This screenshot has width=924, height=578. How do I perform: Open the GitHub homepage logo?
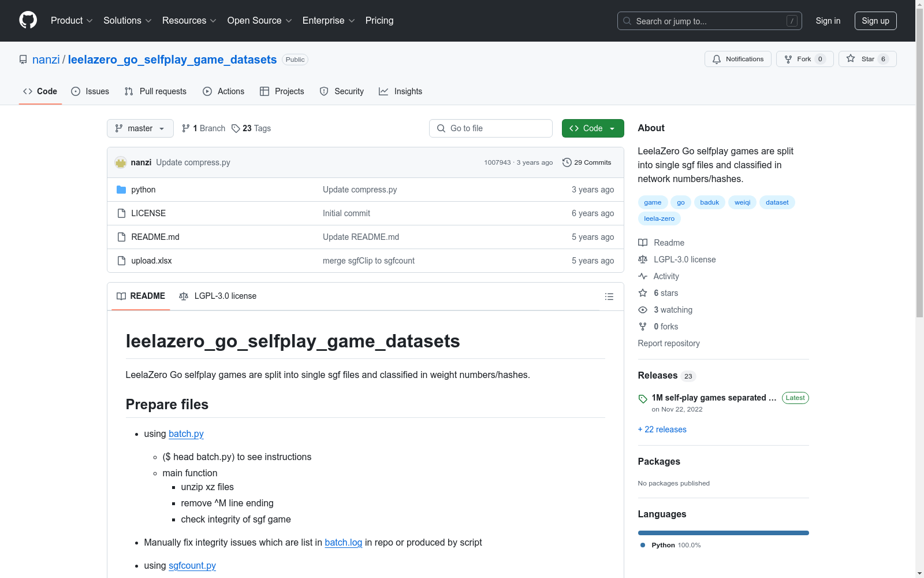(x=28, y=20)
